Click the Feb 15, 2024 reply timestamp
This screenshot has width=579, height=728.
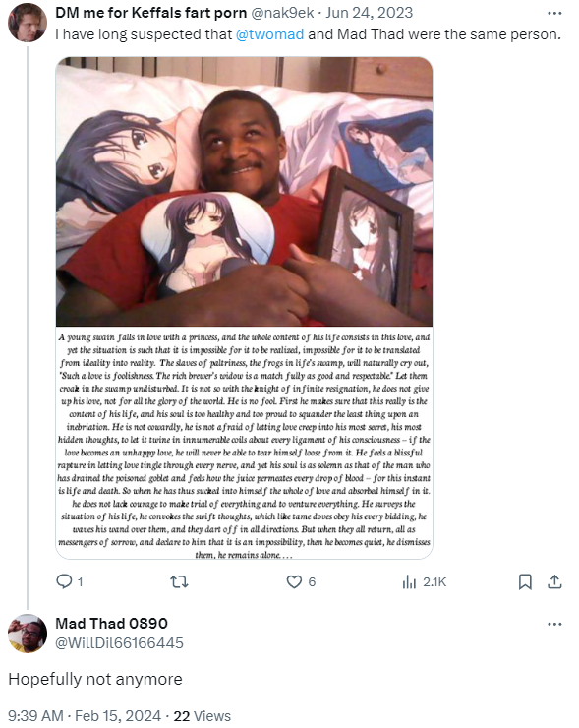coord(85,716)
